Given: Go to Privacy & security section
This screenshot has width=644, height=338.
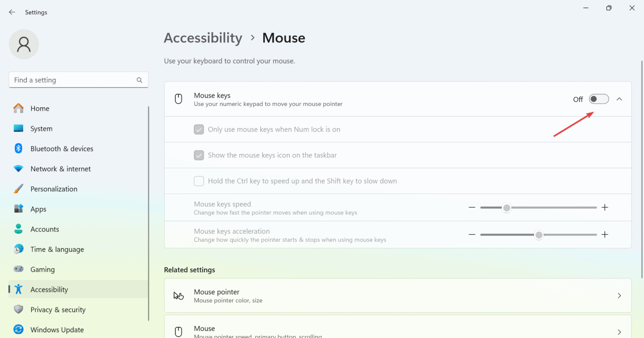Looking at the screenshot, I should [x=58, y=309].
